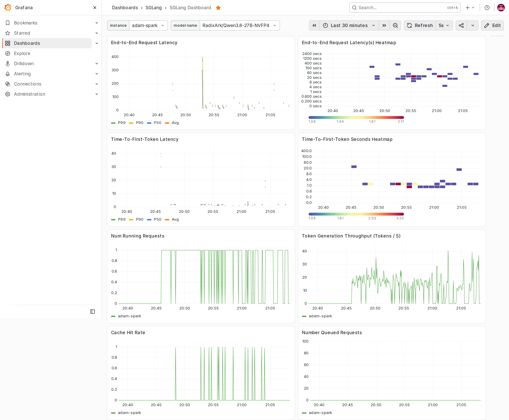Click the Num Running Requests panel title

(137, 236)
